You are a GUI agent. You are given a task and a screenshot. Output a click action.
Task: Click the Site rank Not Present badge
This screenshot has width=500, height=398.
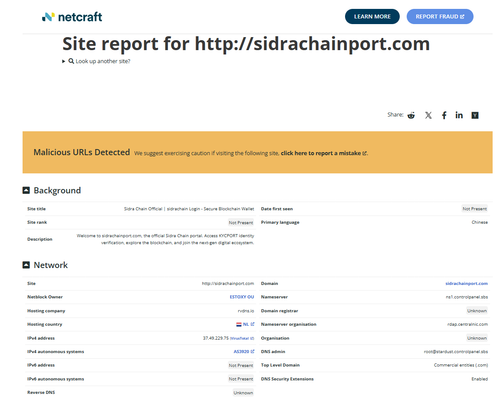(241, 223)
